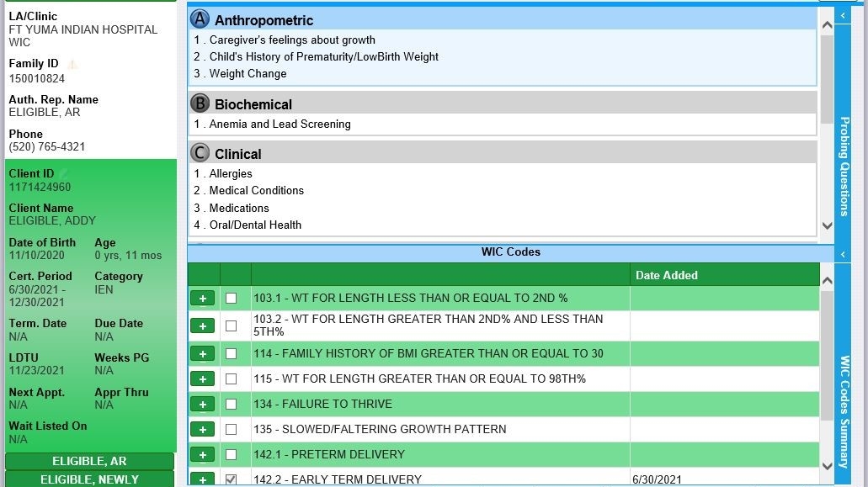Image resolution: width=868 pixels, height=487 pixels.
Task: Select the ELIGIBLE, AR family member button
Action: tap(89, 462)
